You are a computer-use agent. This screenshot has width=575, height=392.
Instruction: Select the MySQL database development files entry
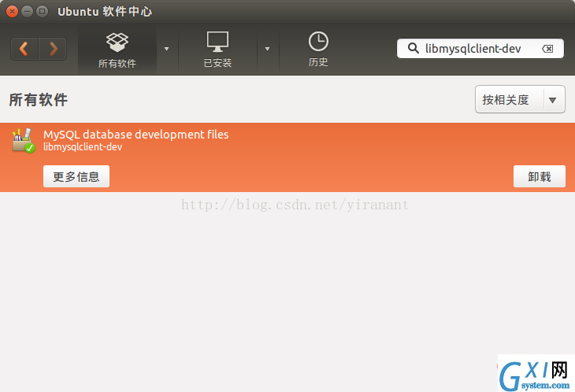[287, 157]
